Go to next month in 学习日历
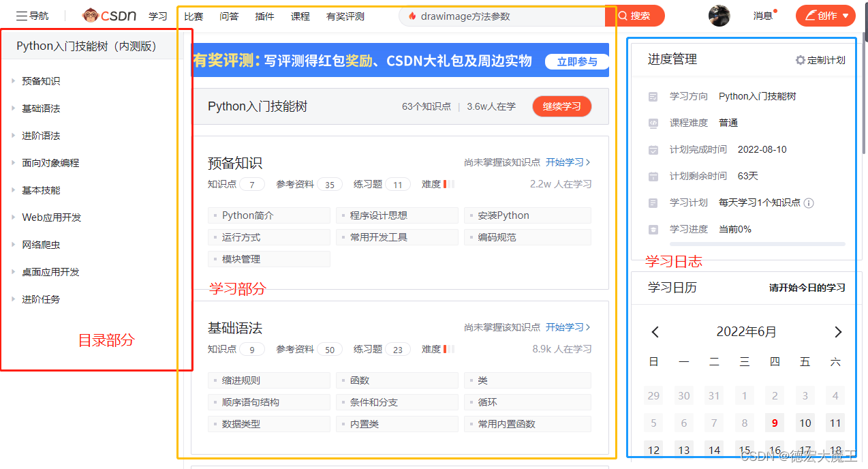 [838, 332]
